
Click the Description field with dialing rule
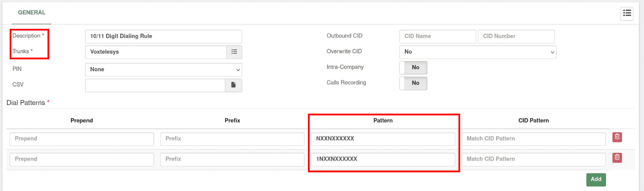[x=164, y=37]
